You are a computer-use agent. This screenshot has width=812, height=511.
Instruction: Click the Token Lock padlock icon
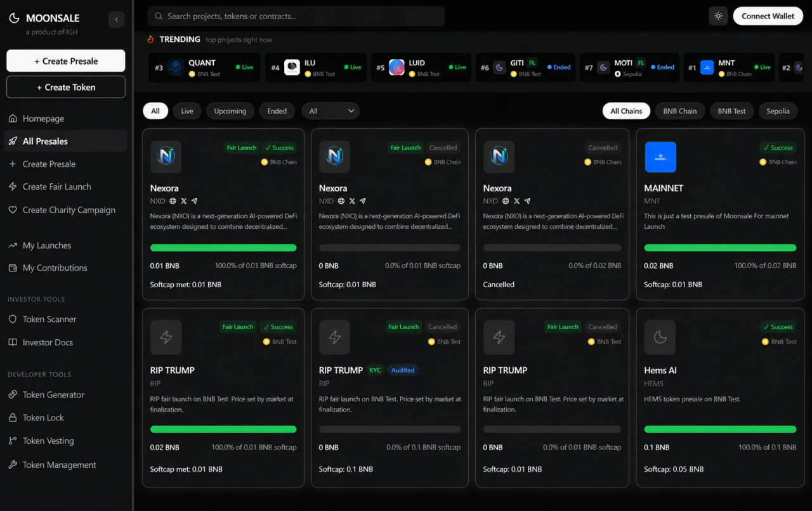tap(13, 418)
